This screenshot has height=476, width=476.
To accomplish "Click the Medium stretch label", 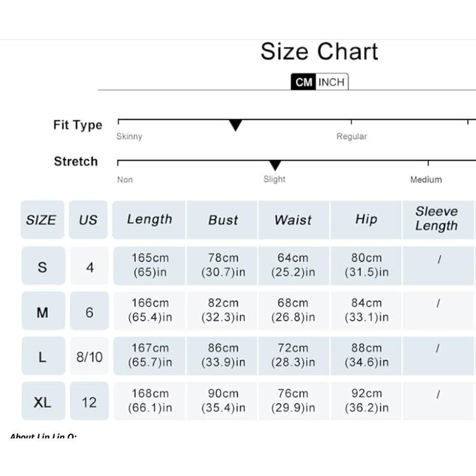I will tap(426, 179).
